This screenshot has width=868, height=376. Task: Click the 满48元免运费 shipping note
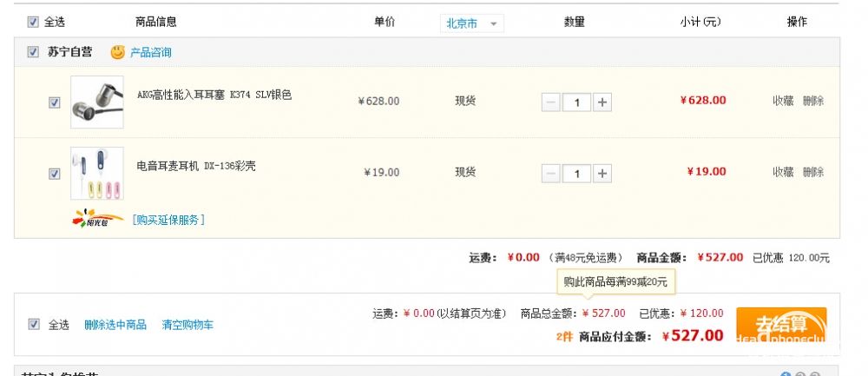(x=586, y=258)
